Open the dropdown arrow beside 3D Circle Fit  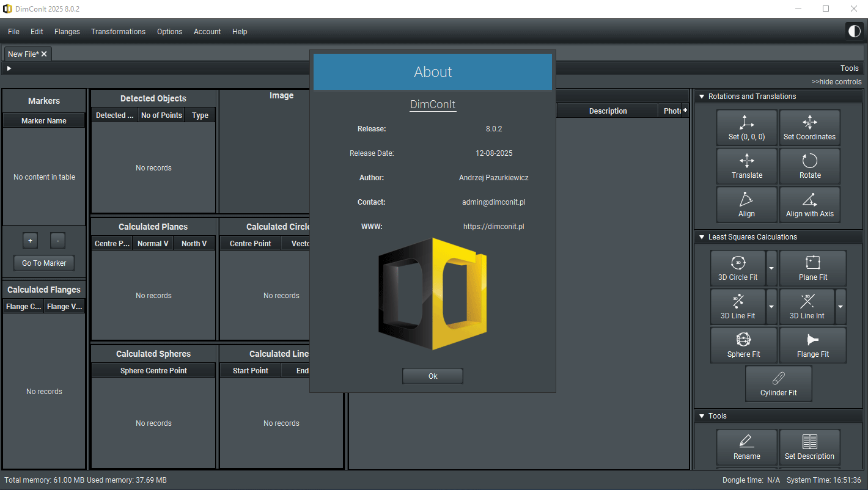(x=771, y=268)
